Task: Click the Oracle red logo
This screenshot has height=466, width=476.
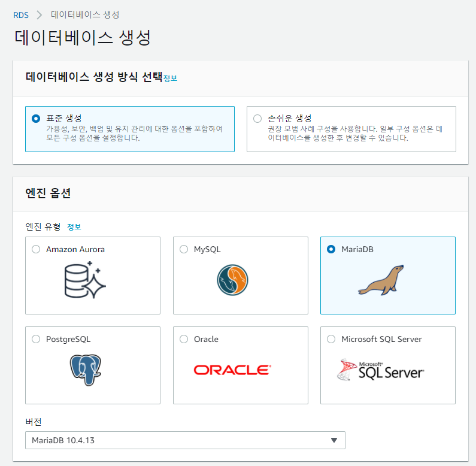Action: [232, 370]
